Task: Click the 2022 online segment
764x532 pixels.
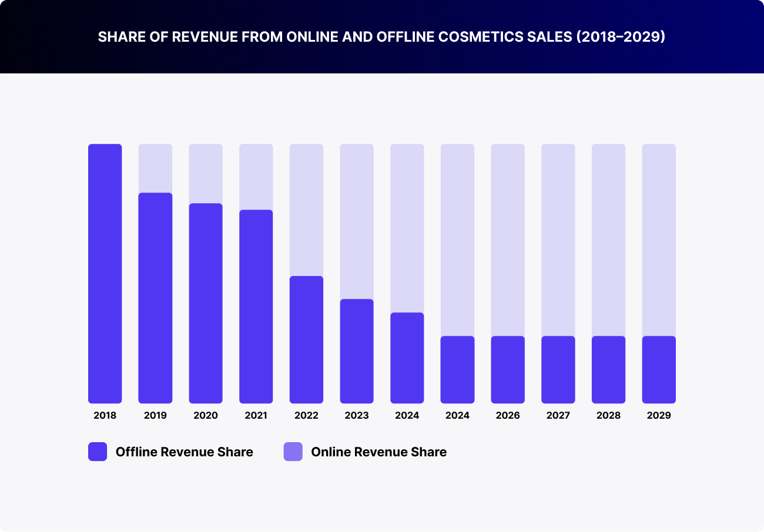Action: point(306,208)
